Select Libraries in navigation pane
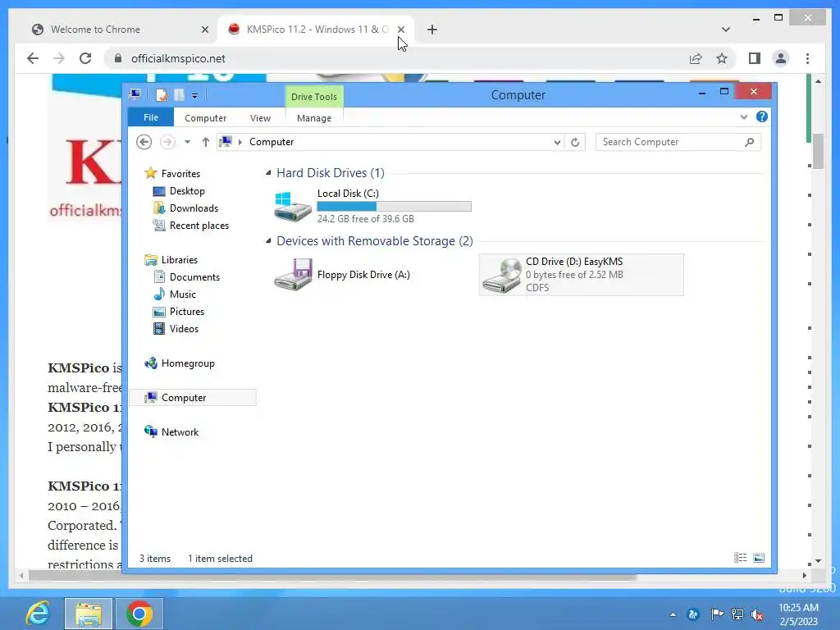840x630 pixels. tap(179, 260)
